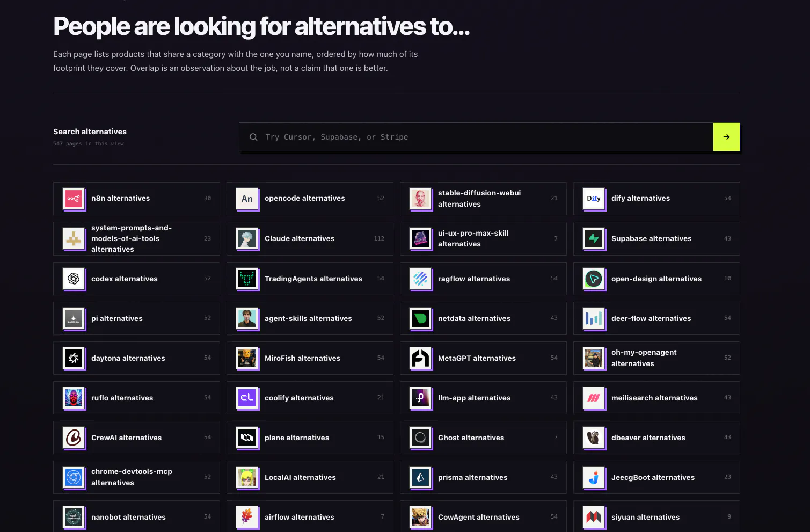Image resolution: width=810 pixels, height=532 pixels.
Task: Click the Ghost circle logo icon
Action: click(420, 438)
